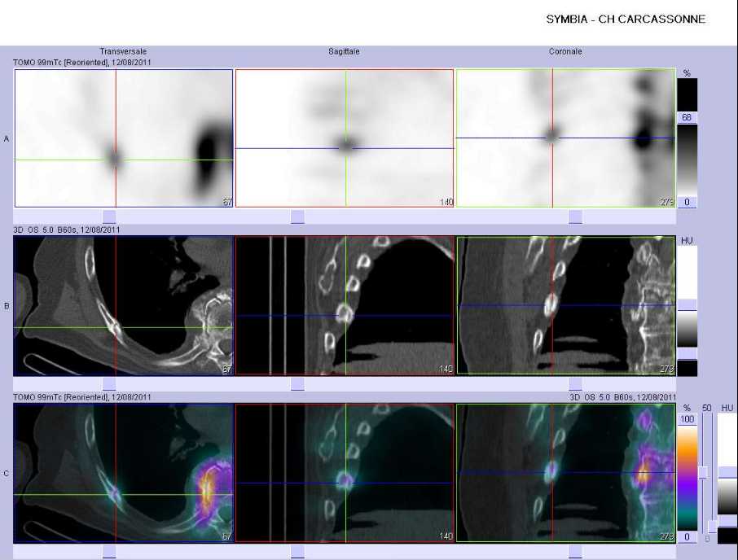Viewport: 738px width, 560px height.
Task: Click the row B HU grayscale window bar
Action: [687, 311]
